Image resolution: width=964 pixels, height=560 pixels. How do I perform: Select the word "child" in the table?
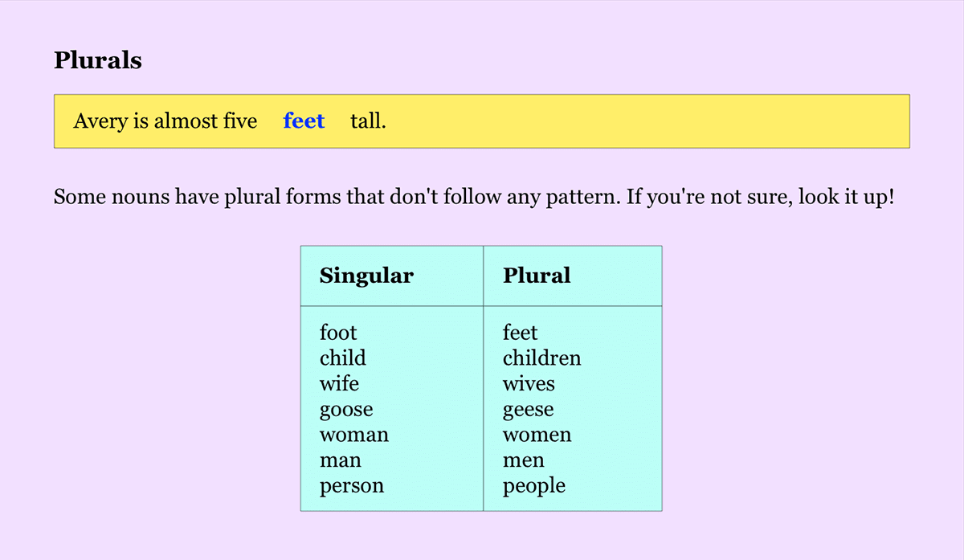pos(342,358)
